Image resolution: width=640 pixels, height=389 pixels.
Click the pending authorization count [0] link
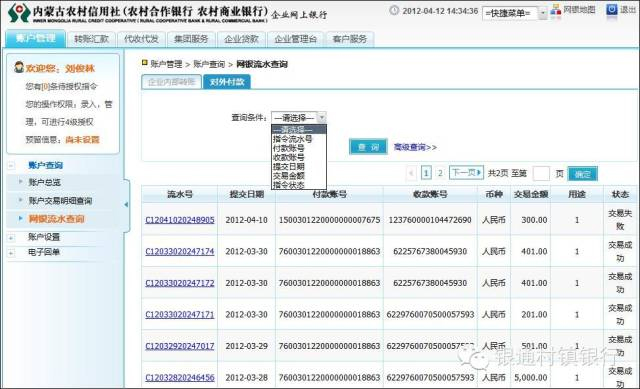click(x=45, y=87)
